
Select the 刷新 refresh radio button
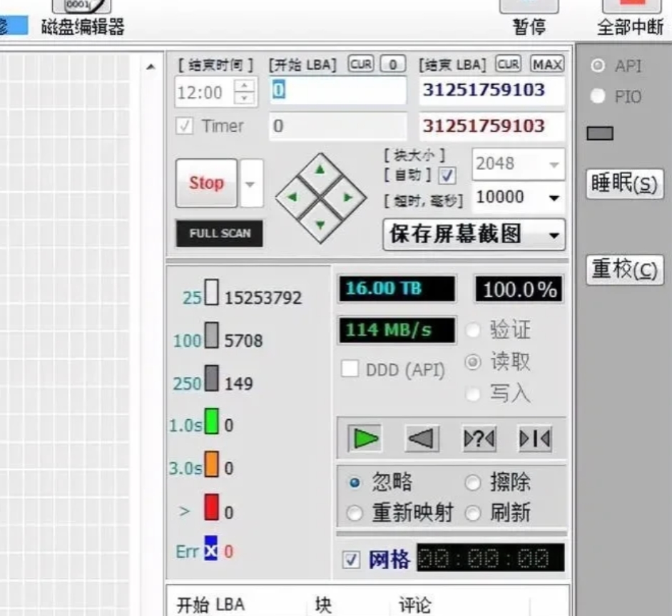[x=473, y=513]
